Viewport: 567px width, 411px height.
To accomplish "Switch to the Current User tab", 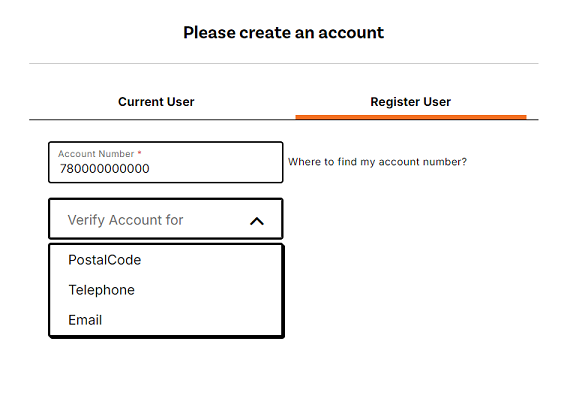I will coord(156,102).
